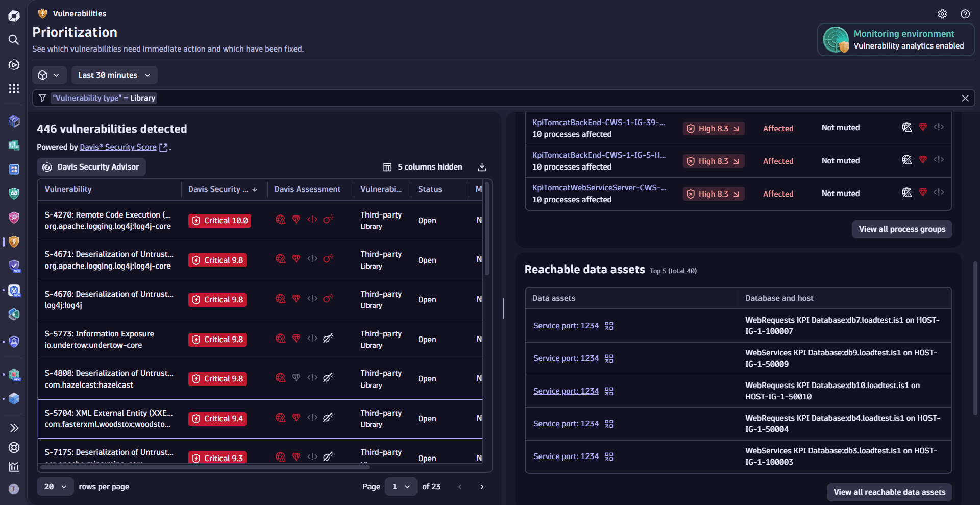
Task: Expand the sidebar with double chevron
Action: [14, 428]
